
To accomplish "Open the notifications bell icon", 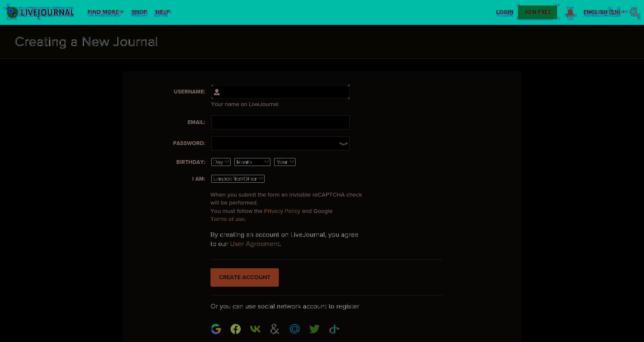I will coord(570,12).
